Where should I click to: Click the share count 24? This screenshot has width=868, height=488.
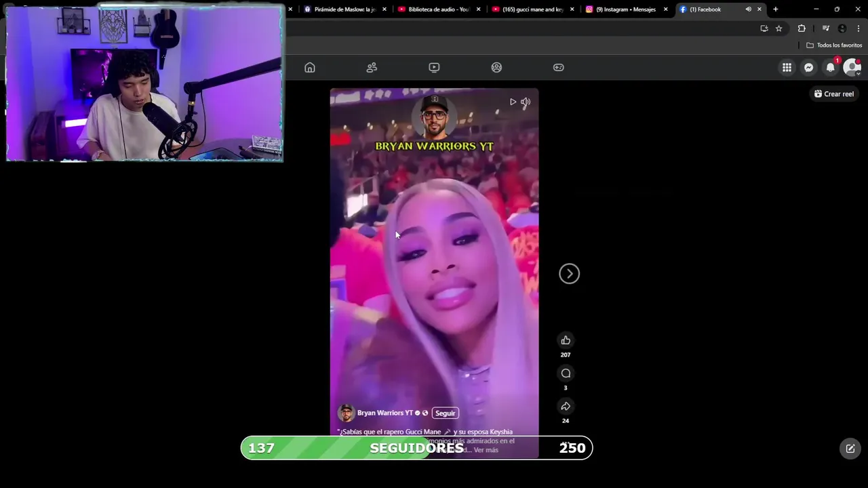tap(566, 421)
